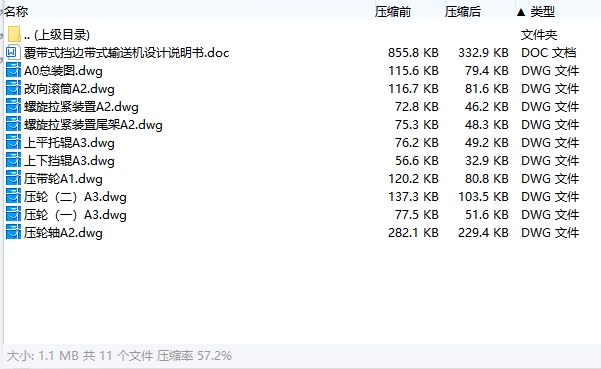Click the 81.6 KB compressed size value
This screenshot has width=601, height=369.
click(x=486, y=89)
